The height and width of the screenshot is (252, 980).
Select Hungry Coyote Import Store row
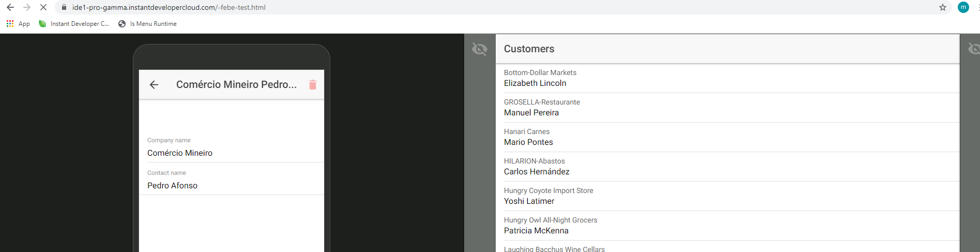click(727, 196)
